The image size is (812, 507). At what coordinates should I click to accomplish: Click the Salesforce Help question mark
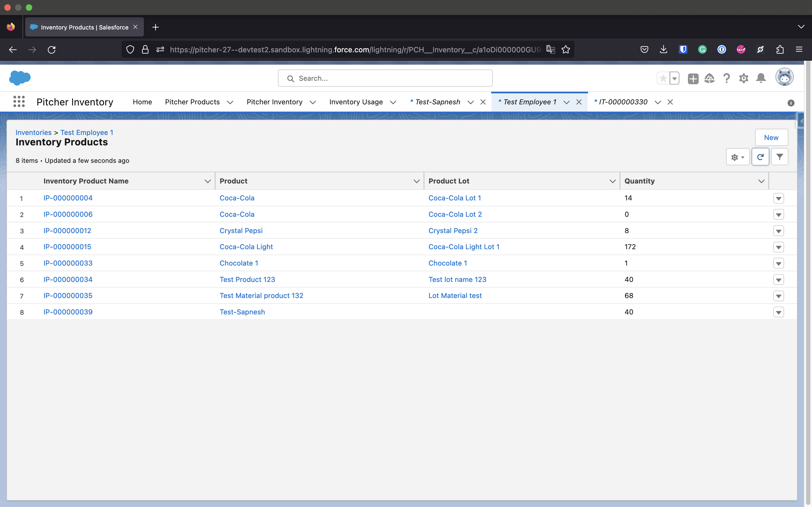pyautogui.click(x=726, y=78)
